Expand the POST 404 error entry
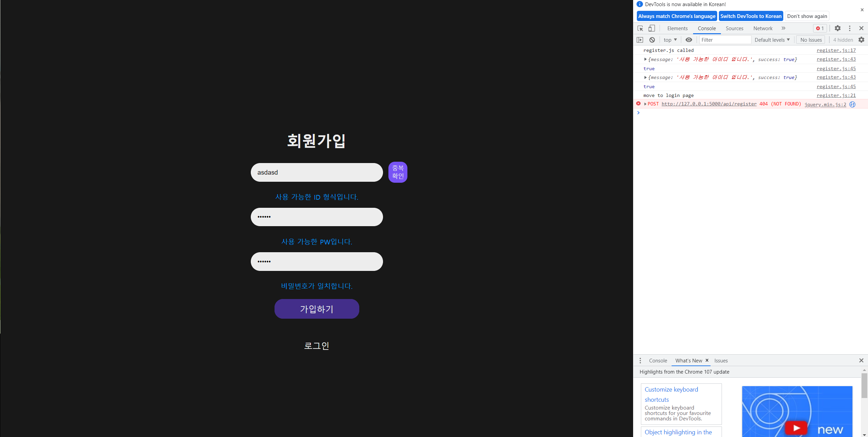This screenshot has width=868, height=437. 645,104
